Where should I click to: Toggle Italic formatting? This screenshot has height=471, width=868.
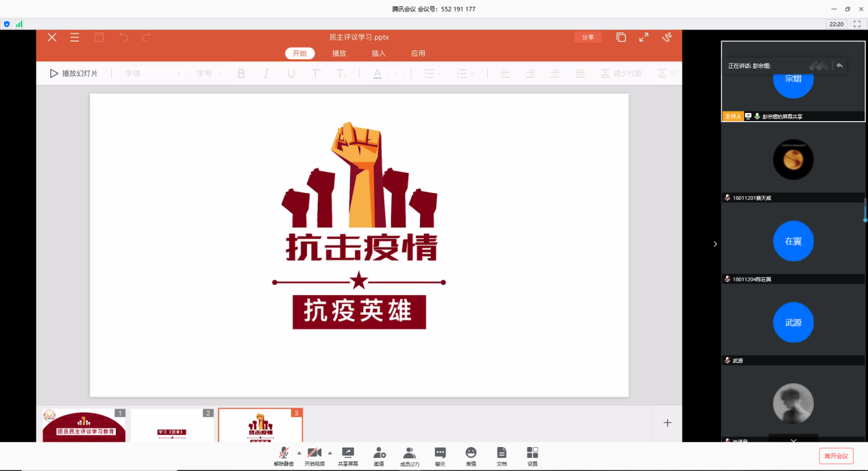266,73
